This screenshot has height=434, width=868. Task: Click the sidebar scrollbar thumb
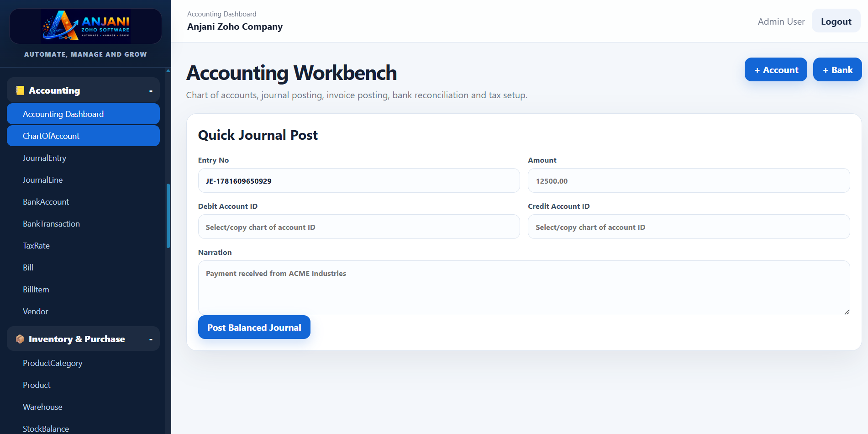click(x=168, y=216)
